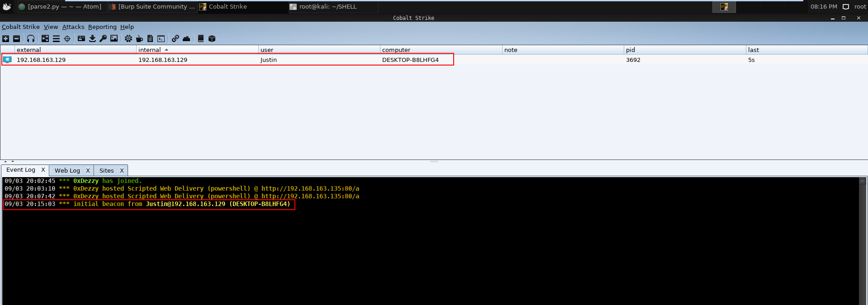Click the 20:03:10 hosted Scripted Web Delivery log line

(182, 188)
